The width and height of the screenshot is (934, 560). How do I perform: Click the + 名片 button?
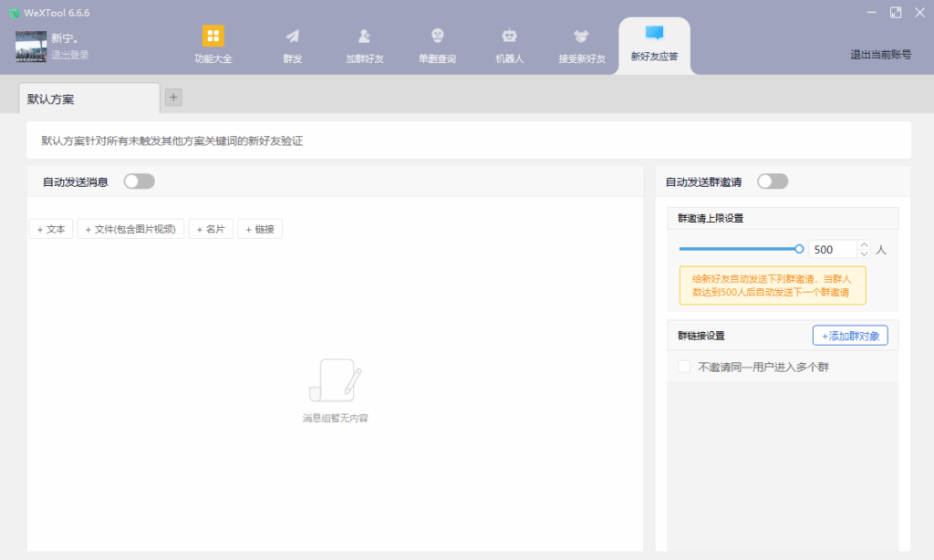211,229
